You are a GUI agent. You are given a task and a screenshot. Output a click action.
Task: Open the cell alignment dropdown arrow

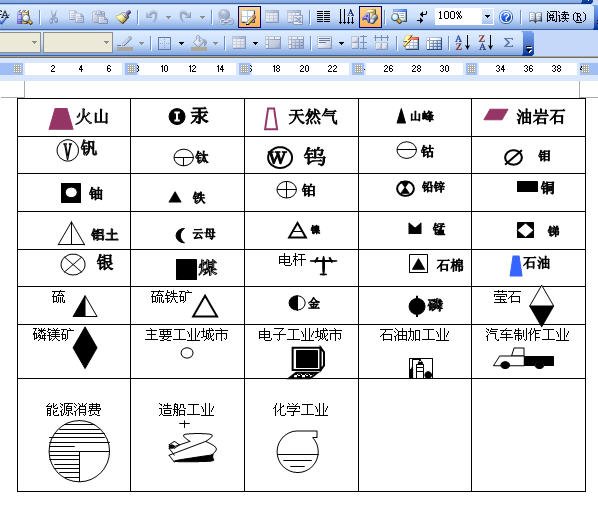tap(341, 43)
